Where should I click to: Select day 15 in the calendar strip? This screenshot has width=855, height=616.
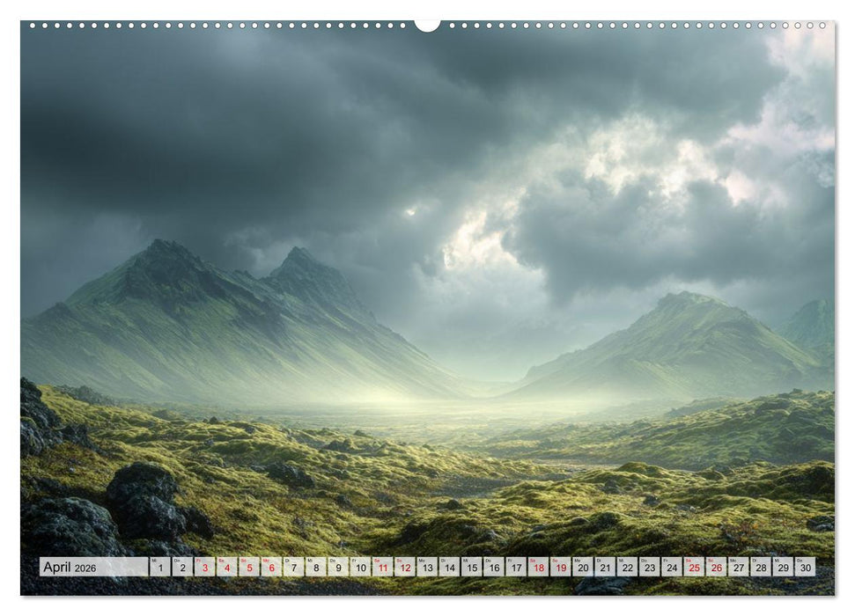471,568
